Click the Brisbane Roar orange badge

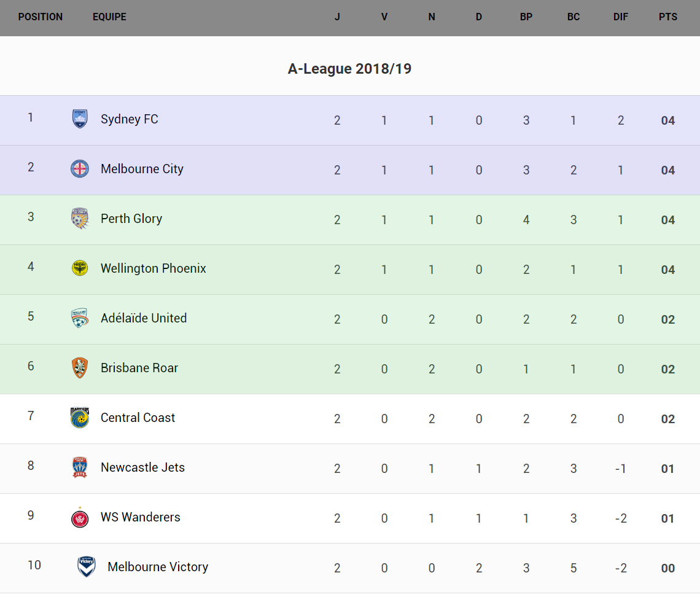[x=80, y=368]
